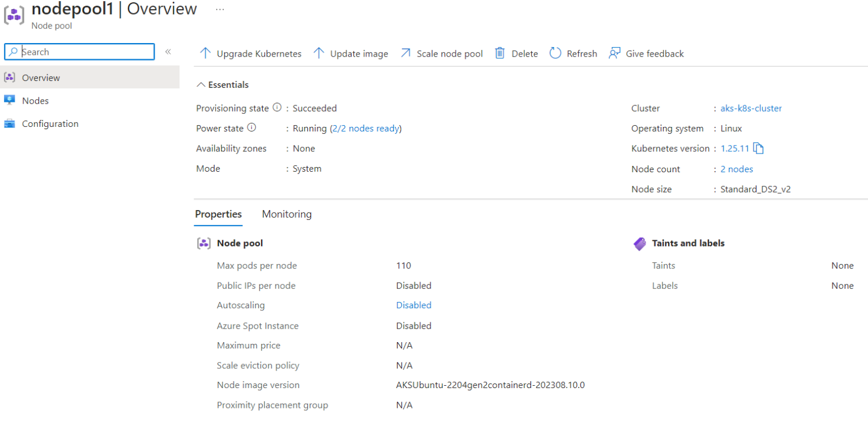Image resolution: width=868 pixels, height=426 pixels.
Task: Open the more options ellipsis menu
Action: click(220, 10)
